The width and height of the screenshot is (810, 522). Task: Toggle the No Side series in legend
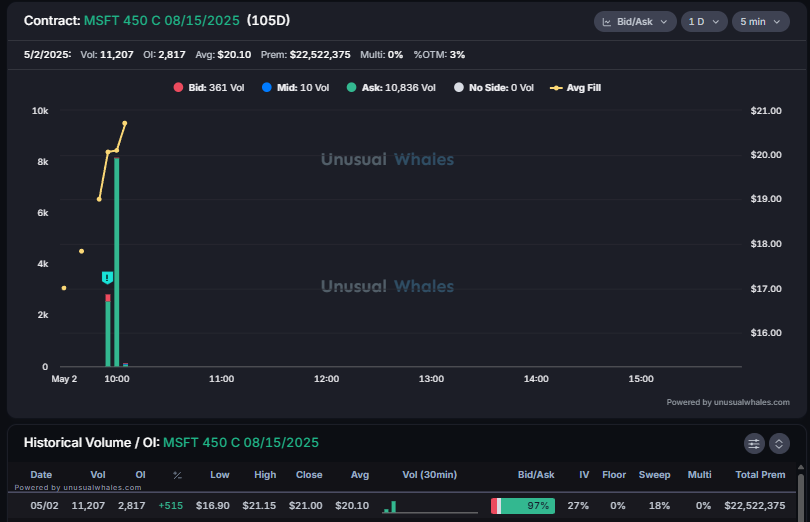tap(494, 88)
